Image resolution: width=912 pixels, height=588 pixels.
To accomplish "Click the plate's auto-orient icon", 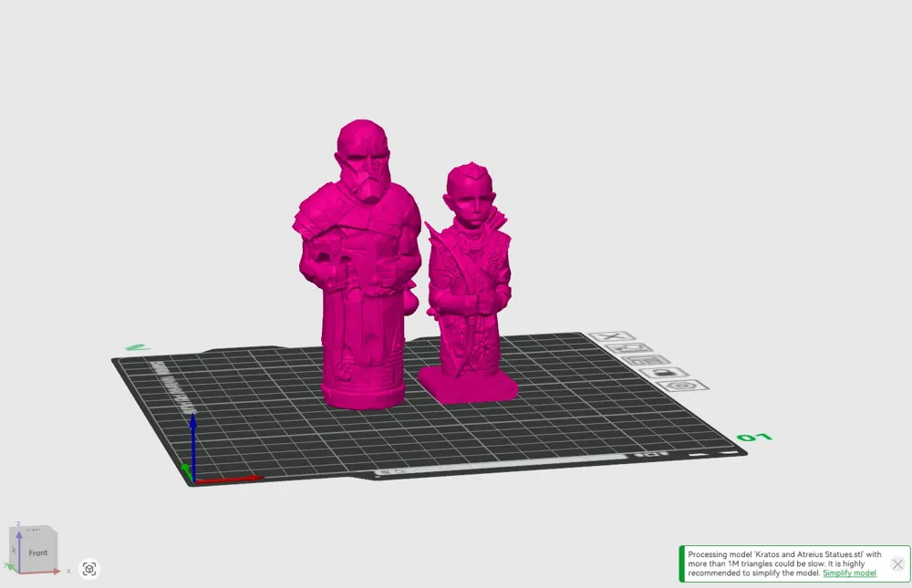I will click(x=628, y=348).
